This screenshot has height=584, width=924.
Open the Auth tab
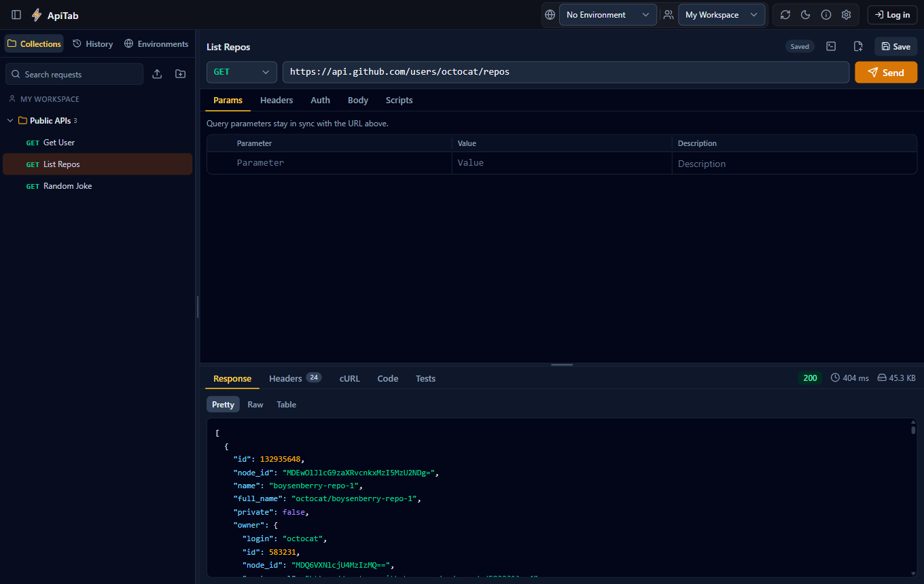(320, 100)
